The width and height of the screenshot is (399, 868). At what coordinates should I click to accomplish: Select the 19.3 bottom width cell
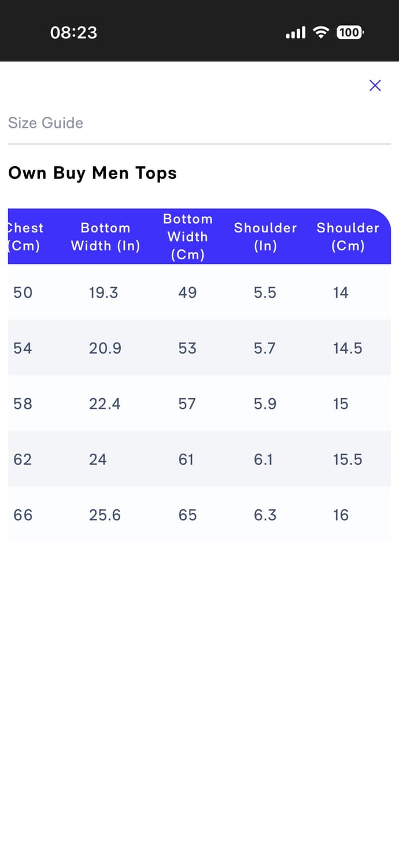[104, 292]
